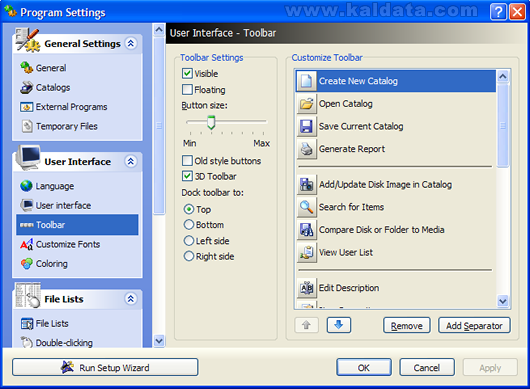This screenshot has height=389, width=530.
Task: Click the Save Current Catalog floppy icon
Action: point(306,126)
